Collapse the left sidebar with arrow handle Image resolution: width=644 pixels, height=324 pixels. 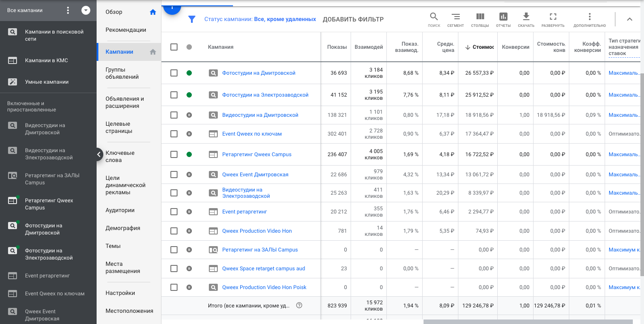click(99, 154)
